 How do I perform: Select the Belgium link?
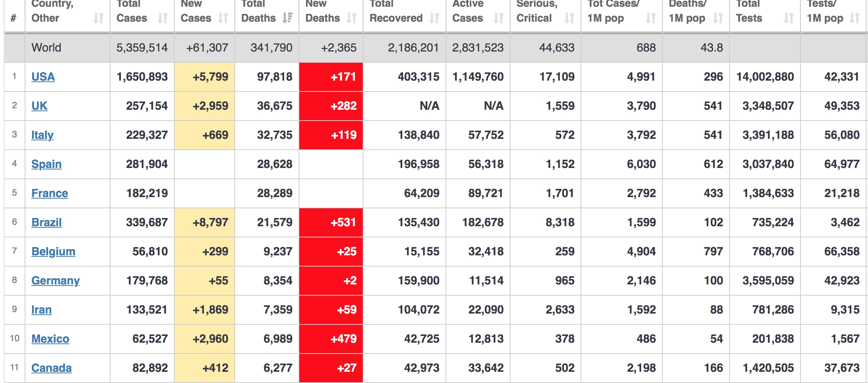tap(53, 252)
